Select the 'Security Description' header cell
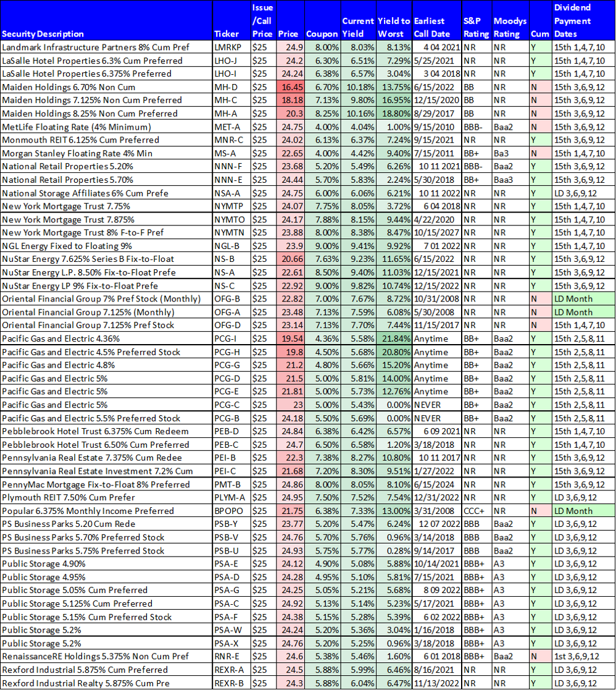This screenshot has height=690, width=616. [106, 20]
